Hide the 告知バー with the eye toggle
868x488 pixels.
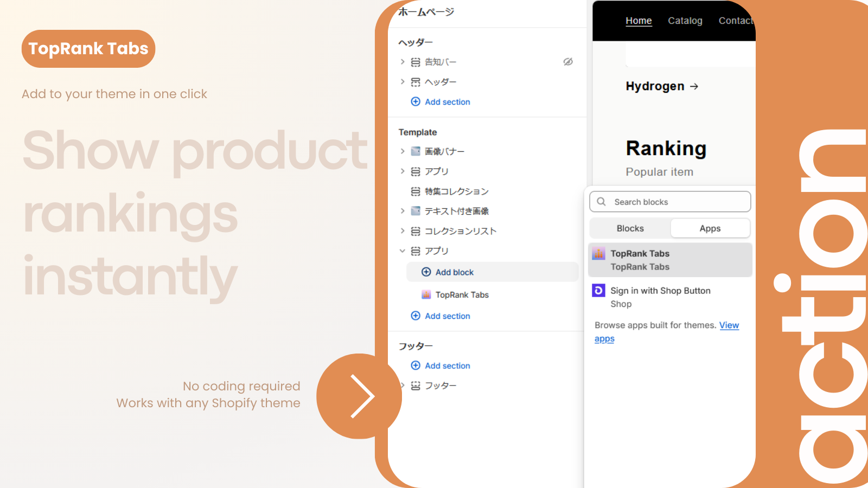click(x=568, y=62)
